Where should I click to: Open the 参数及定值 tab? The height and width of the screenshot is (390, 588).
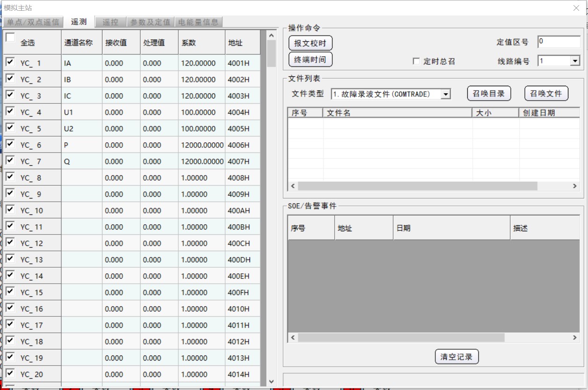pyautogui.click(x=150, y=22)
